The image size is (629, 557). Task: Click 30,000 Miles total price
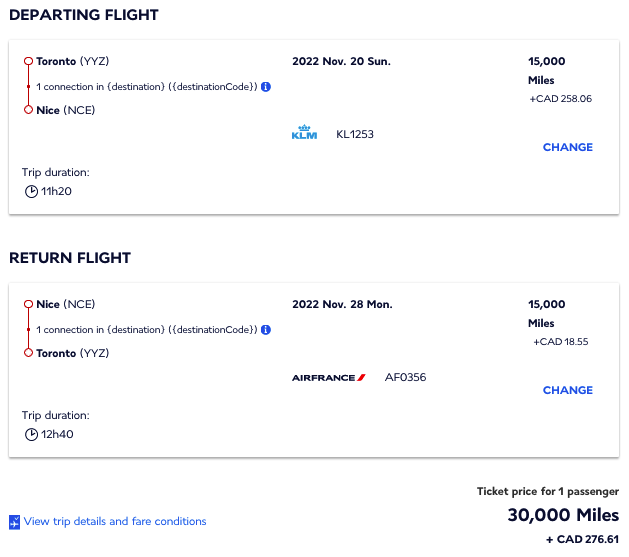563,515
